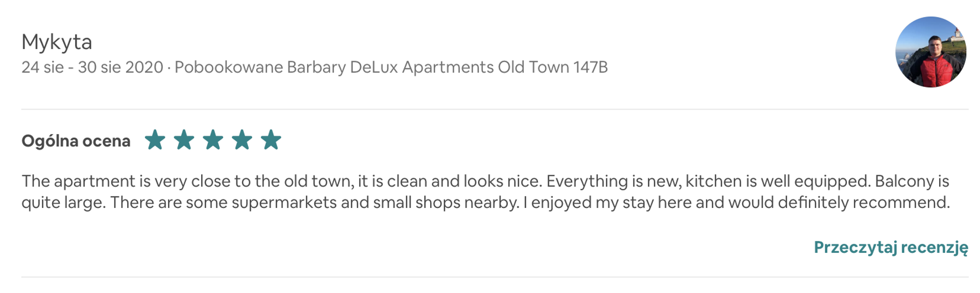
Task: Select the fifth rating star
Action: [x=271, y=140]
